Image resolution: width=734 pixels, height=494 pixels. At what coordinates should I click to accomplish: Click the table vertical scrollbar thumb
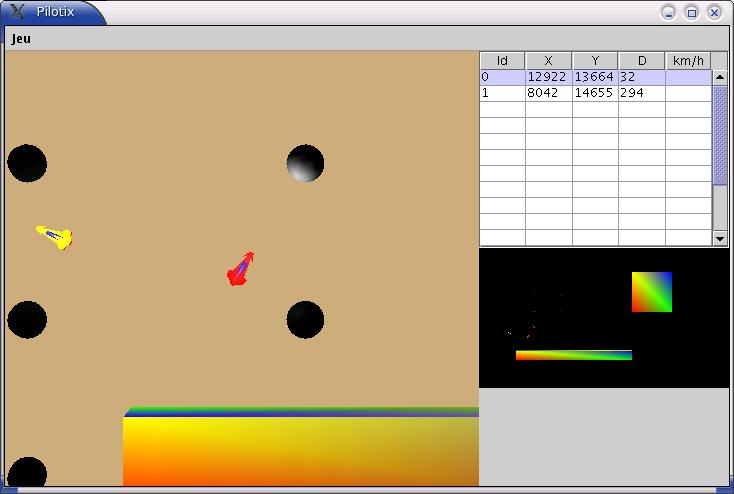pos(720,134)
